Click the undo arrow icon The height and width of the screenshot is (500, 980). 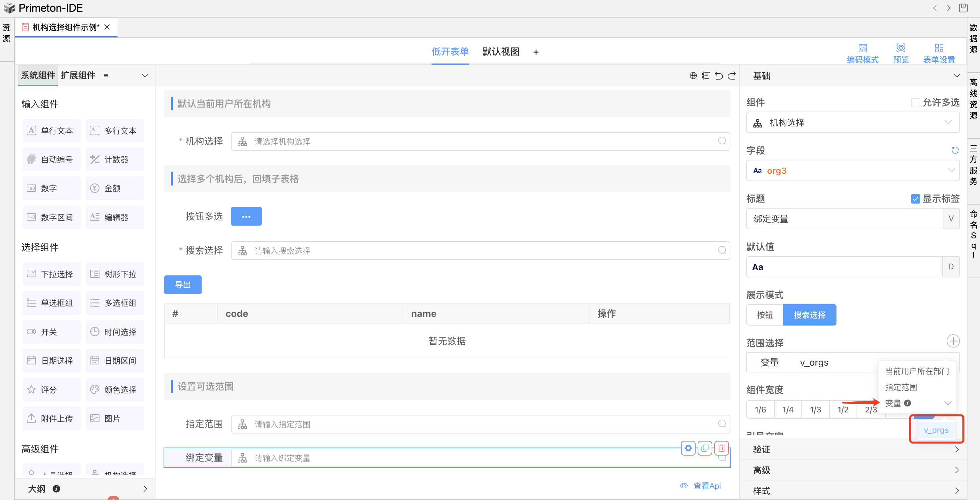(x=718, y=76)
